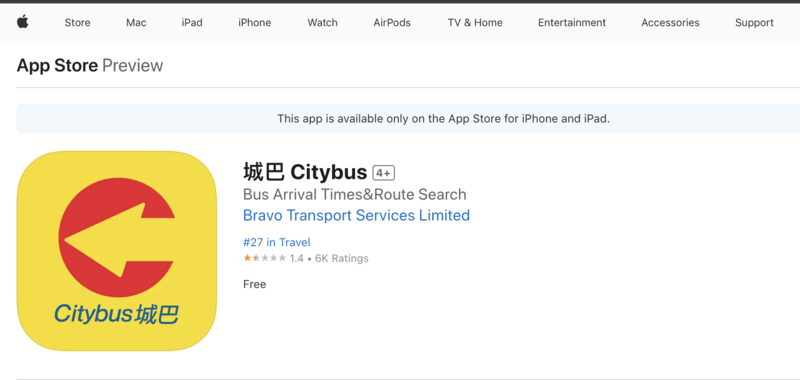Click the App Store Preview heading
The height and width of the screenshot is (380, 800).
[90, 66]
